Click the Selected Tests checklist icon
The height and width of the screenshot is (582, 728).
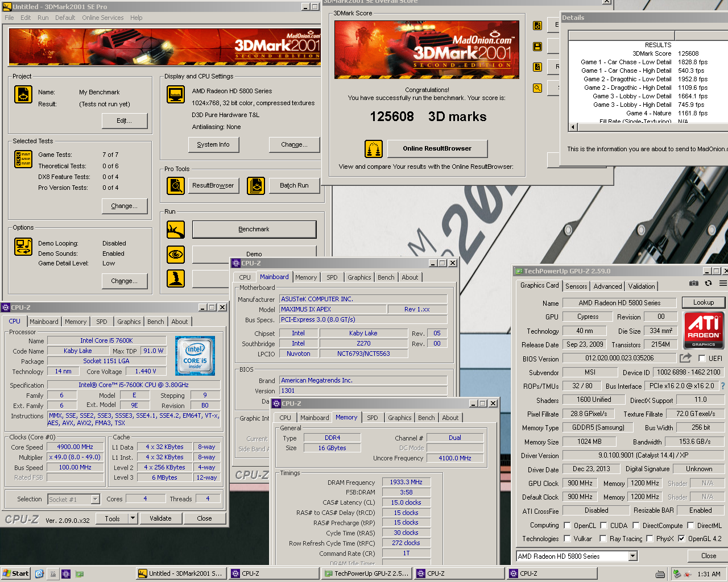coord(23,159)
